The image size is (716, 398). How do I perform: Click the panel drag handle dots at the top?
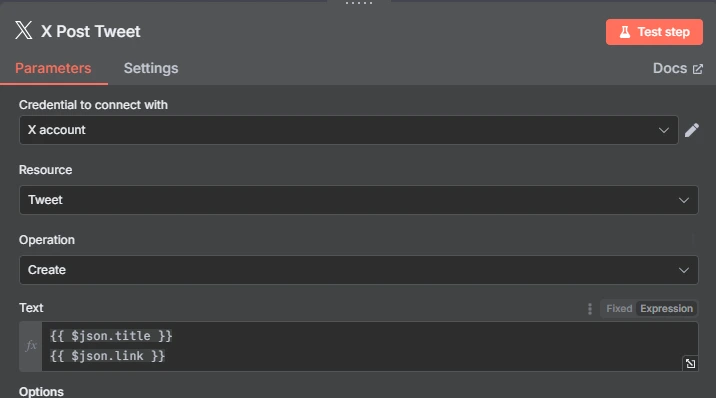[359, 3]
